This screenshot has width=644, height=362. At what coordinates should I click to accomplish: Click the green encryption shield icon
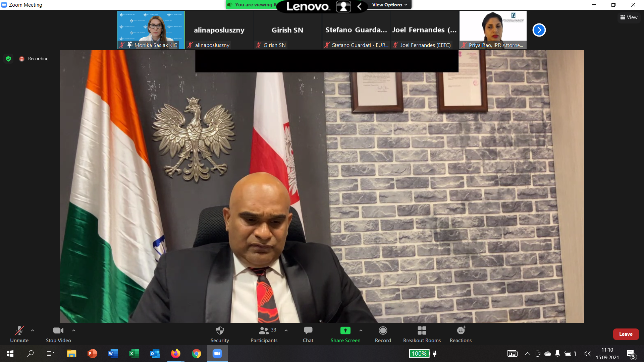pyautogui.click(x=8, y=59)
